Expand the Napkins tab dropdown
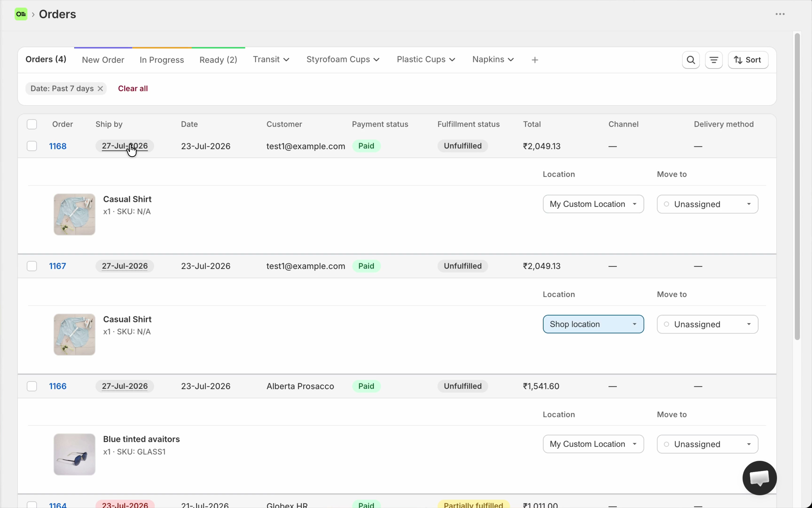 [493, 60]
